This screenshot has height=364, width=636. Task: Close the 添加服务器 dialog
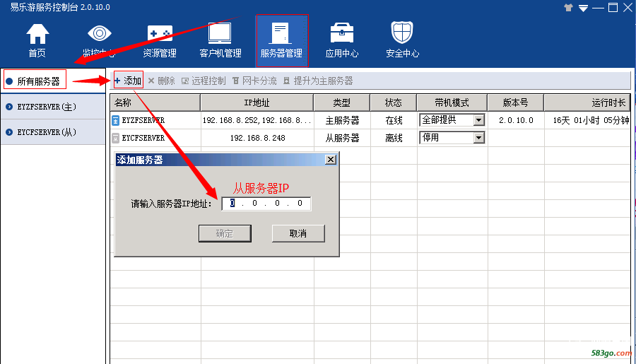pos(330,160)
